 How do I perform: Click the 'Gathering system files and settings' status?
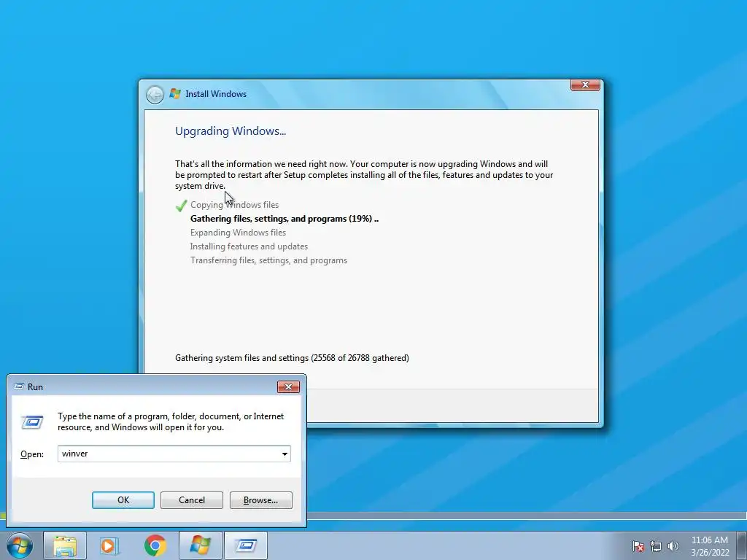(x=292, y=358)
